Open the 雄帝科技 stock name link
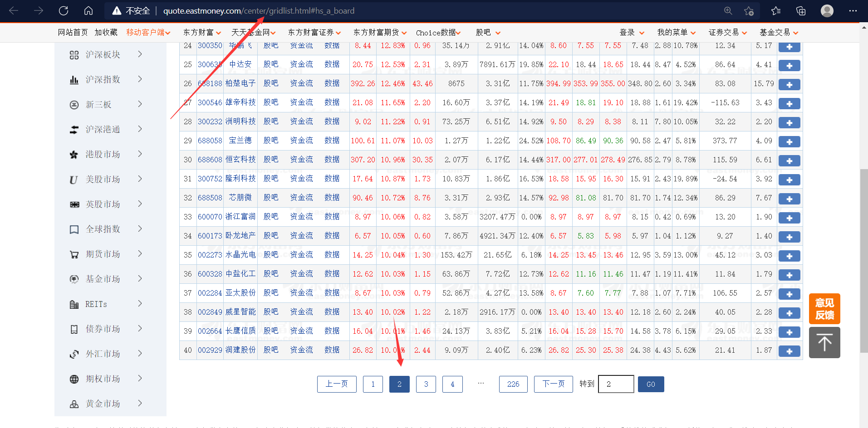This screenshot has width=868, height=428. 240,102
